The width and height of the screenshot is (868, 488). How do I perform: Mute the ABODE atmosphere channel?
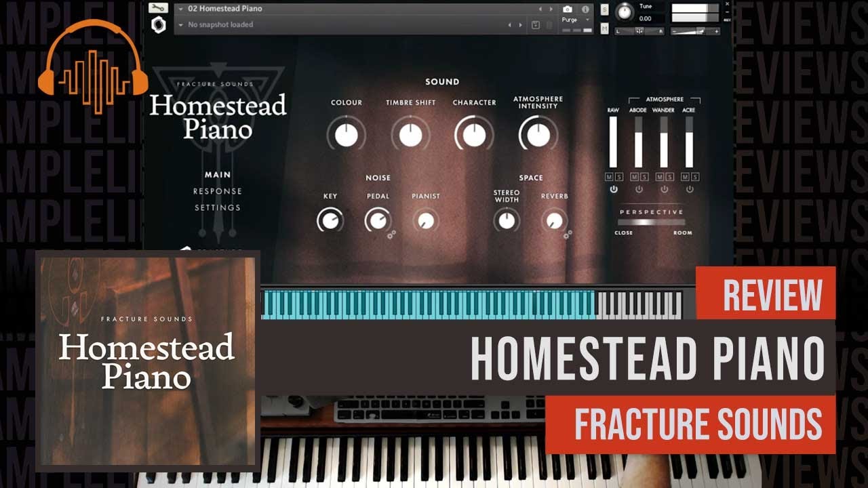pyautogui.click(x=635, y=177)
